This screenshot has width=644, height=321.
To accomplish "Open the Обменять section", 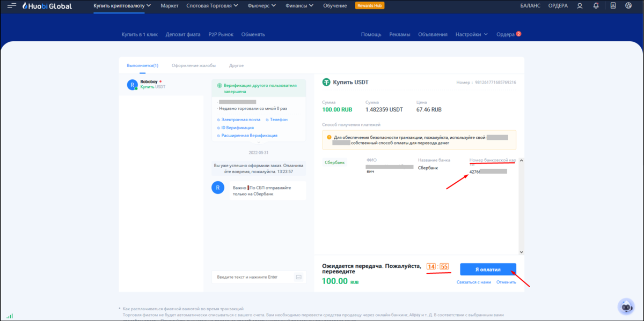I will [x=253, y=34].
